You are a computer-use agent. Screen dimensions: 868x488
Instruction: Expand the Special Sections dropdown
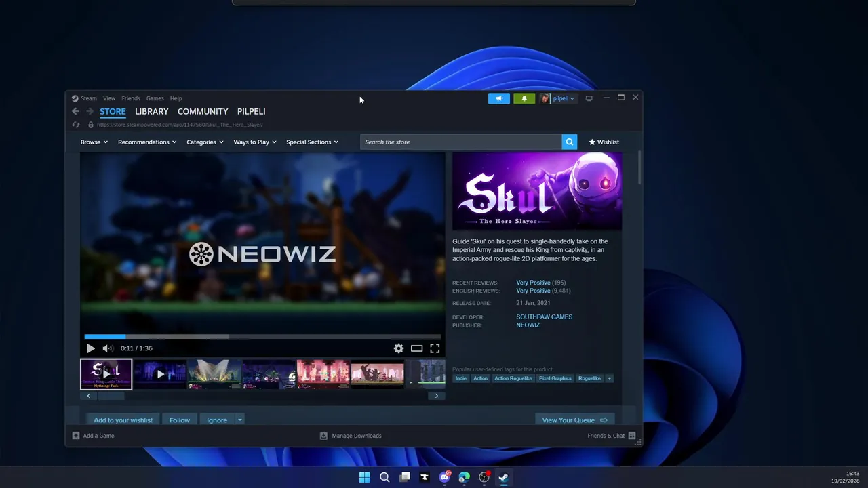pos(312,142)
